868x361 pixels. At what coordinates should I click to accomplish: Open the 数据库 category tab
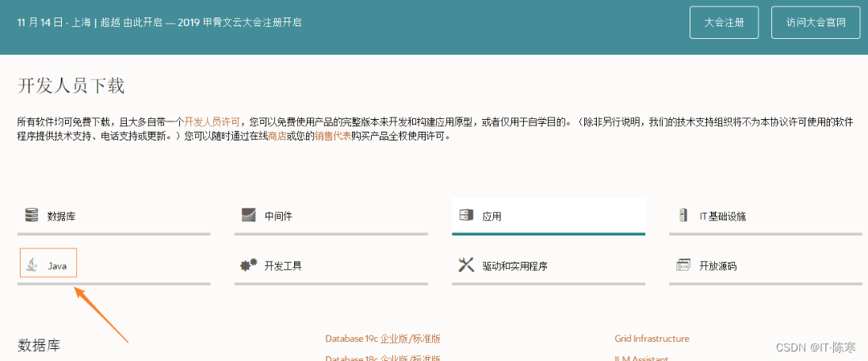coord(114,216)
